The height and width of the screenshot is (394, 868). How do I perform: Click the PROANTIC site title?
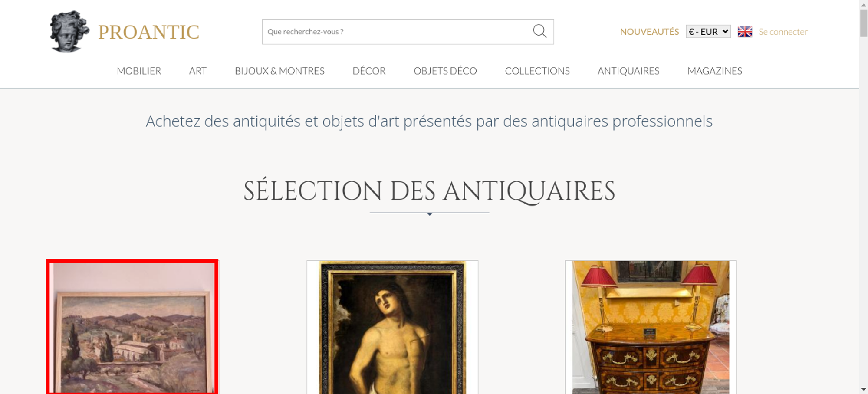click(149, 32)
